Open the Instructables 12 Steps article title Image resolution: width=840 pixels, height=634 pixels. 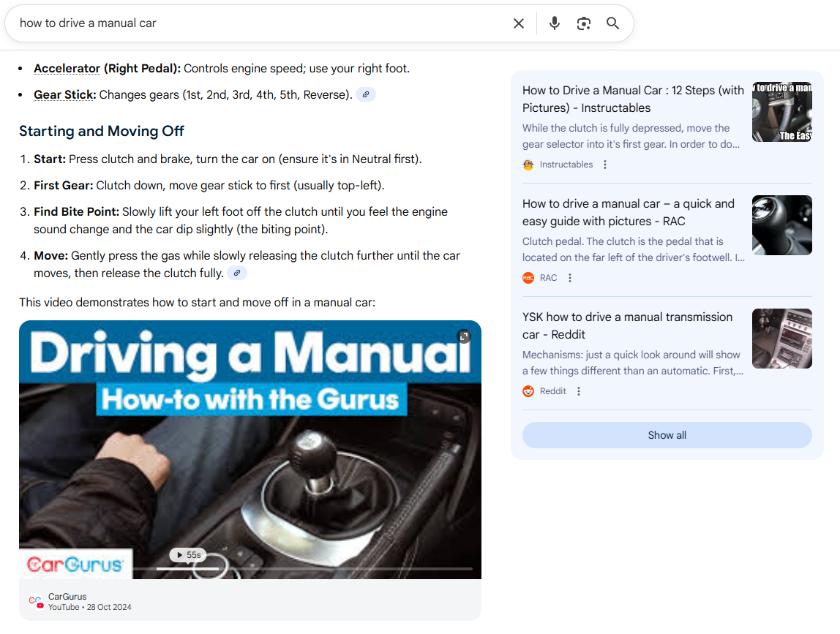pos(633,99)
